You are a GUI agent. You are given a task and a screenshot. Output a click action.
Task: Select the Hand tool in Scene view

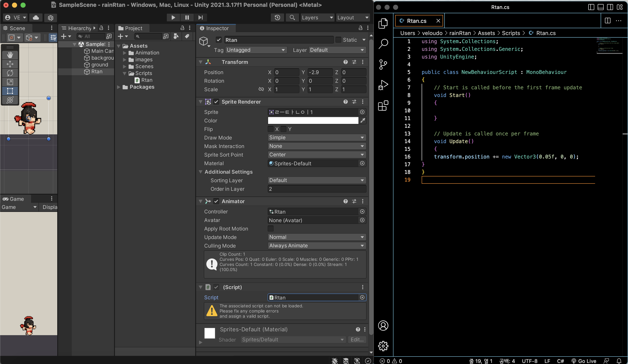[10, 55]
